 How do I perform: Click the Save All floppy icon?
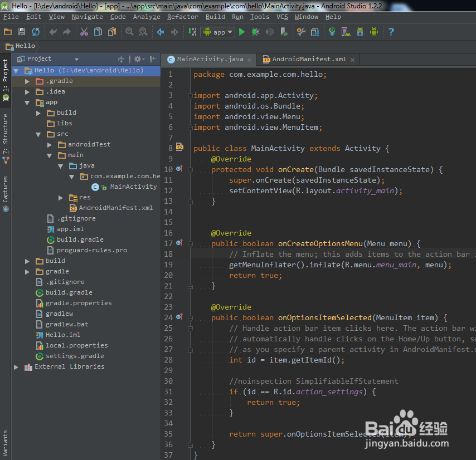pos(22,32)
